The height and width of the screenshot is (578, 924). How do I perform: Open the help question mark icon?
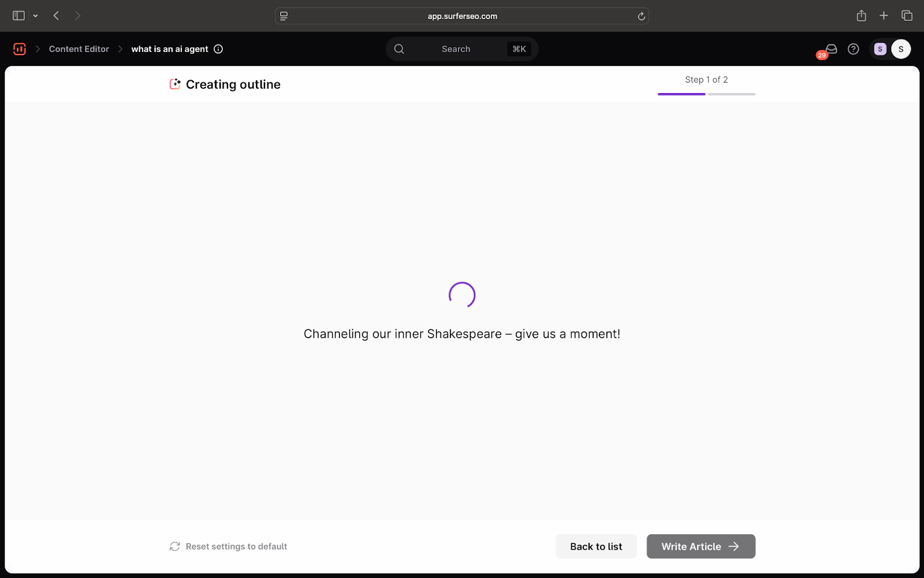click(853, 49)
